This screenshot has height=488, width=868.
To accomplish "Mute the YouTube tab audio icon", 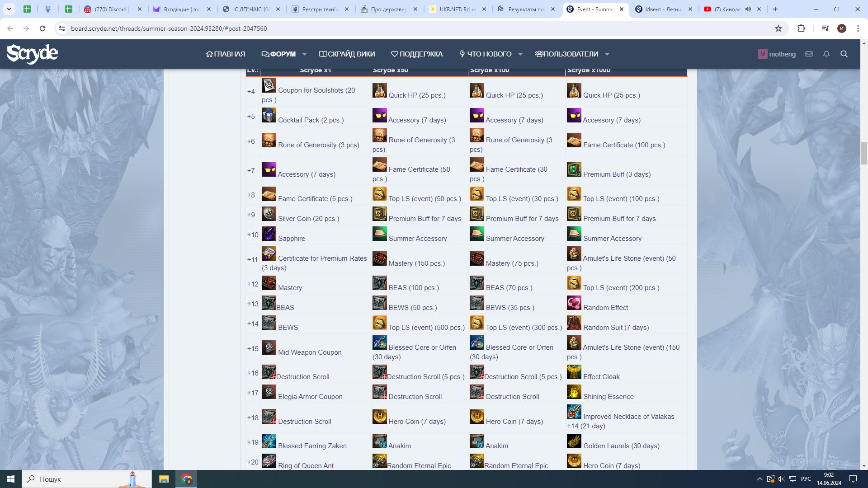I will 748,9.
